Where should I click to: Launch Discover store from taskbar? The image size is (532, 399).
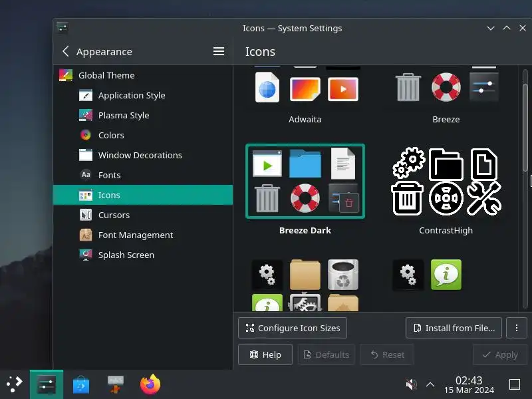point(81,384)
